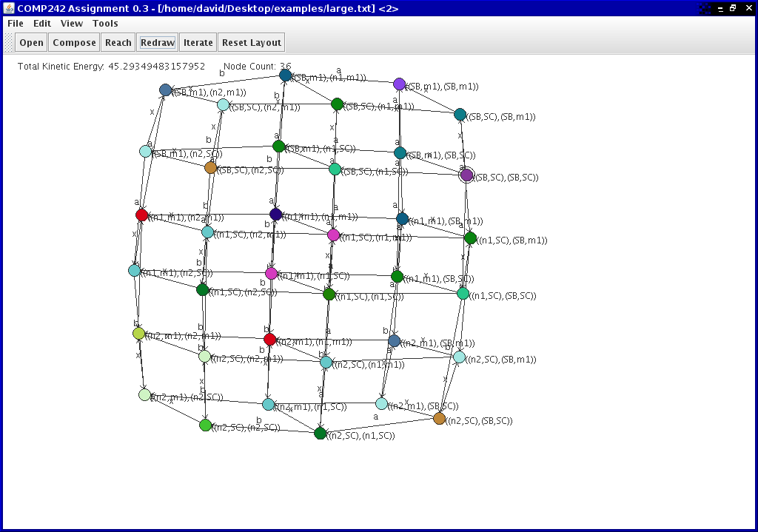
Task: Open the View menu
Action: point(72,24)
